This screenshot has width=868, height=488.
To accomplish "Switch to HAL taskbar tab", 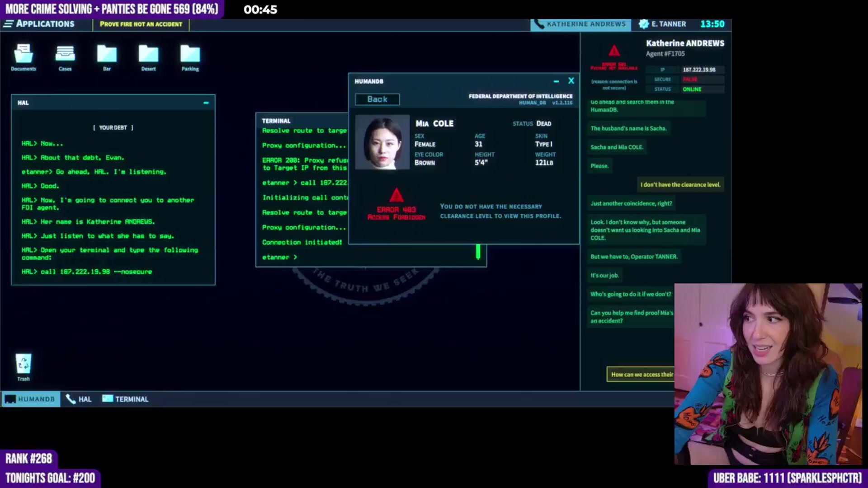I will (79, 399).
